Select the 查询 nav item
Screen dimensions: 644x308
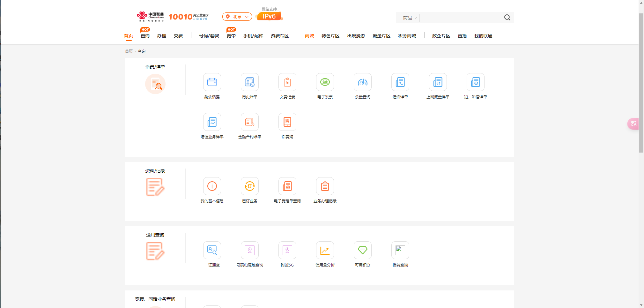pyautogui.click(x=145, y=36)
